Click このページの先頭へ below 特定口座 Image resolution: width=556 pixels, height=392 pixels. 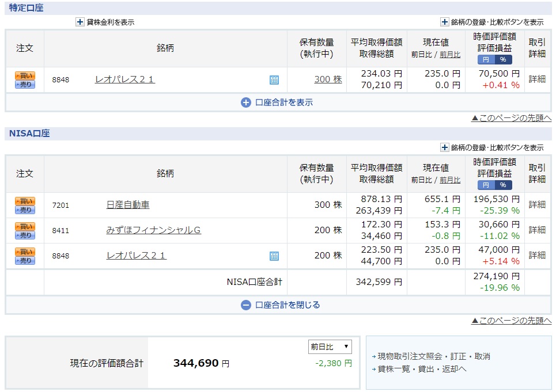point(511,118)
